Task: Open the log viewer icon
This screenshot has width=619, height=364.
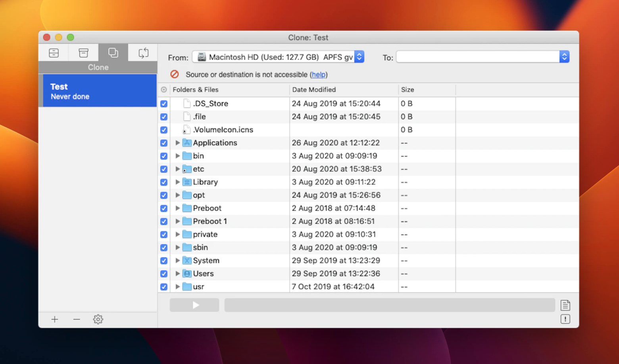Action: [565, 305]
